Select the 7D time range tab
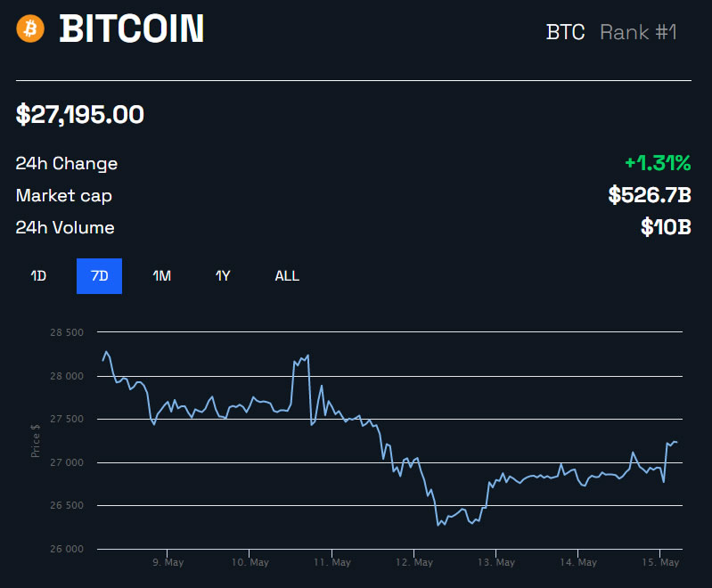 click(x=99, y=276)
